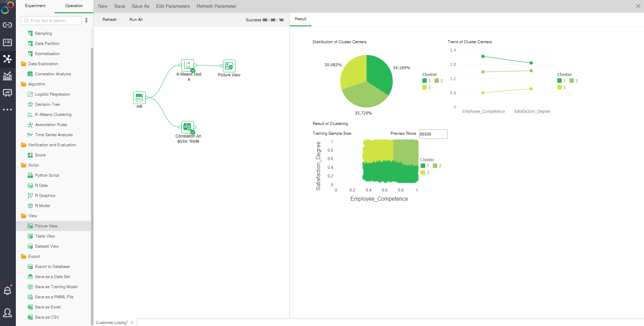This screenshot has height=326, width=644.
Task: Click the operation panel vertical scrollbar
Action: (x=92, y=186)
